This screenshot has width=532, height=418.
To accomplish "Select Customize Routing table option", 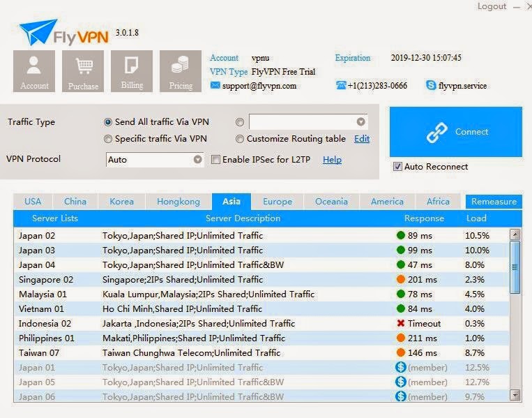I will coord(240,139).
